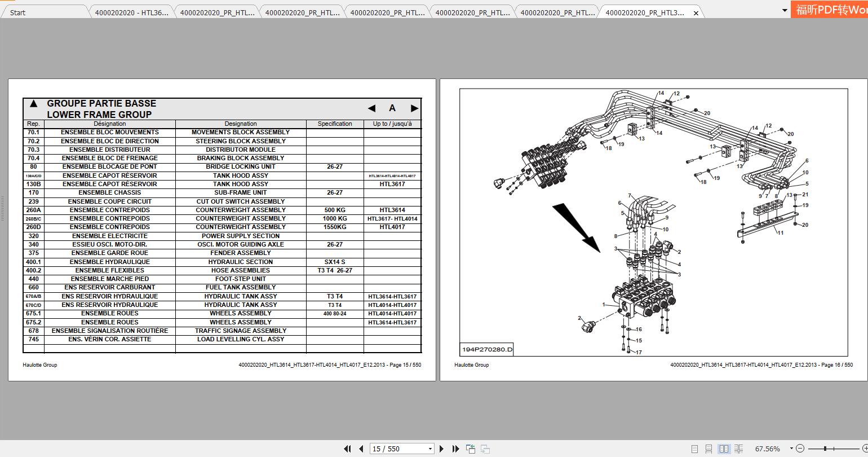Toggle continuous facing page layout
Image resolution: width=868 pixels, height=457 pixels.
click(x=738, y=448)
